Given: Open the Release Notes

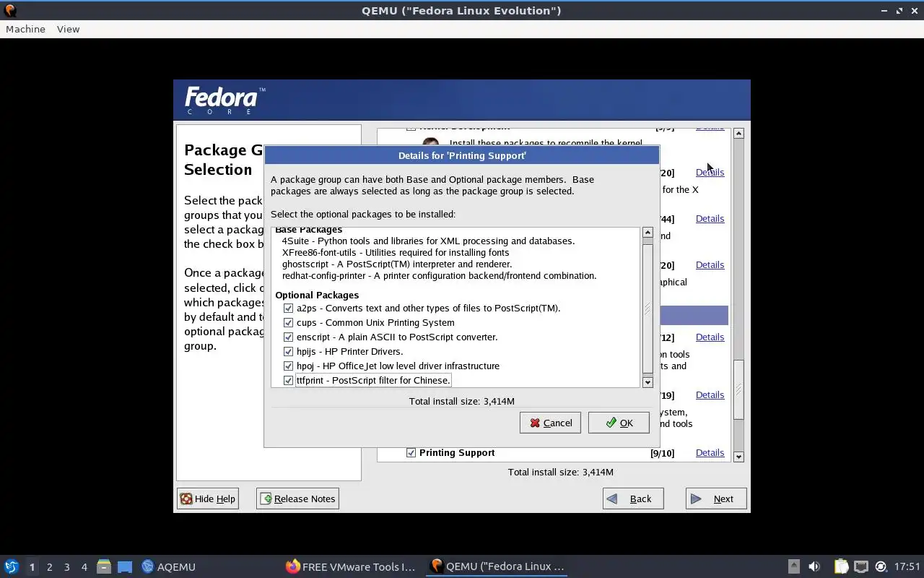Looking at the screenshot, I should 297,499.
